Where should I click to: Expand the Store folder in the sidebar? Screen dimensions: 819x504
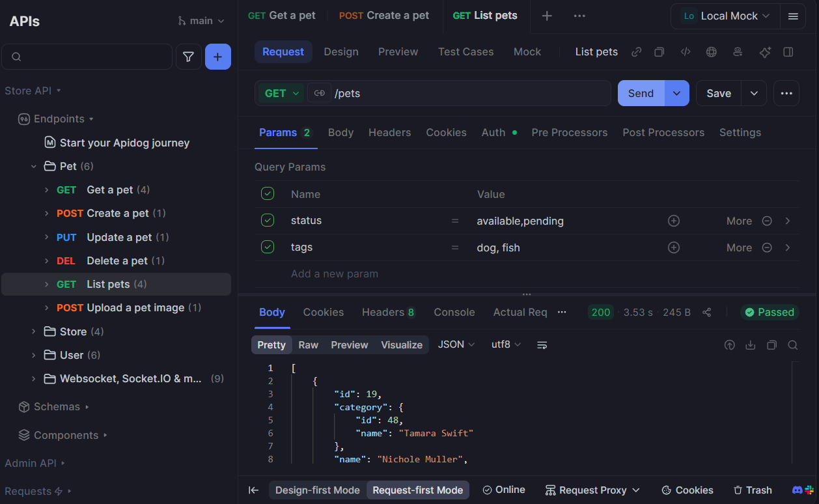point(34,331)
